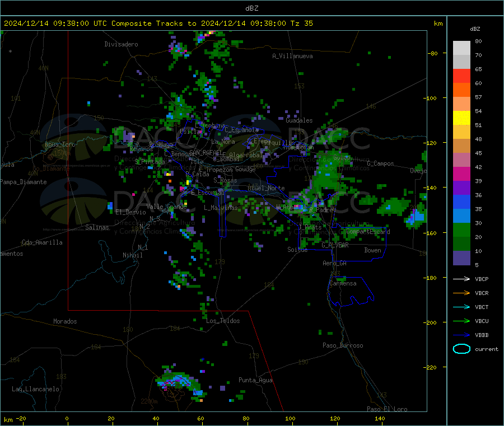Click the 'Nihuil' map label
504x426 pixels.
coord(132,255)
